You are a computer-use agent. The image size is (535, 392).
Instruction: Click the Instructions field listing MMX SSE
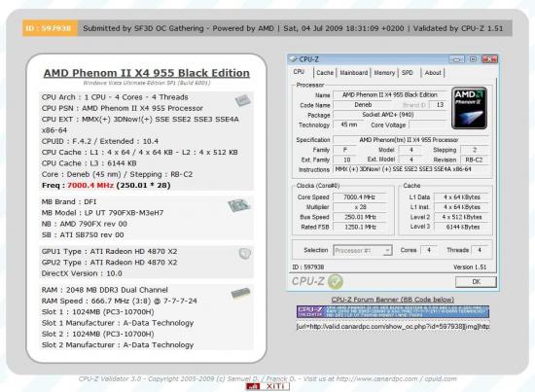click(x=411, y=169)
